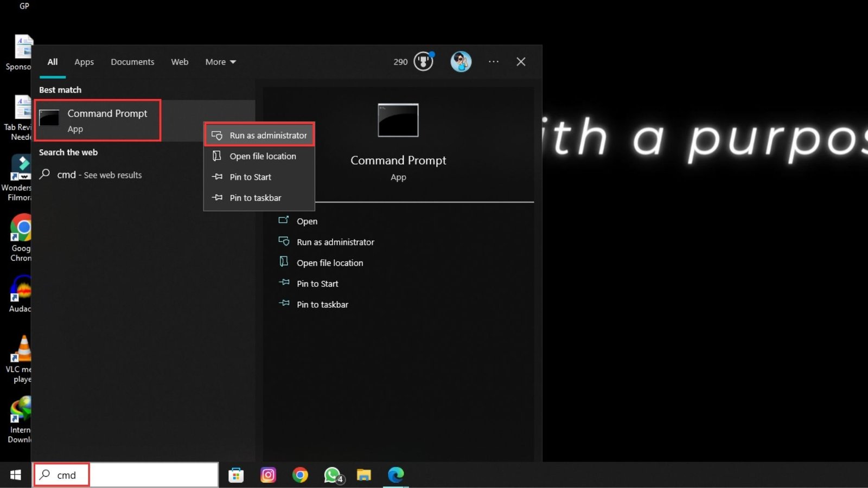Image resolution: width=868 pixels, height=488 pixels.
Task: Open the Internet Download Manager desktop shortcut
Action: point(20,420)
